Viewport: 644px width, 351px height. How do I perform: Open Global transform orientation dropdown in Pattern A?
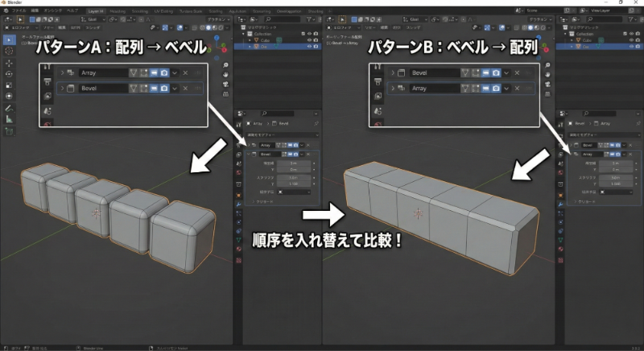point(93,19)
